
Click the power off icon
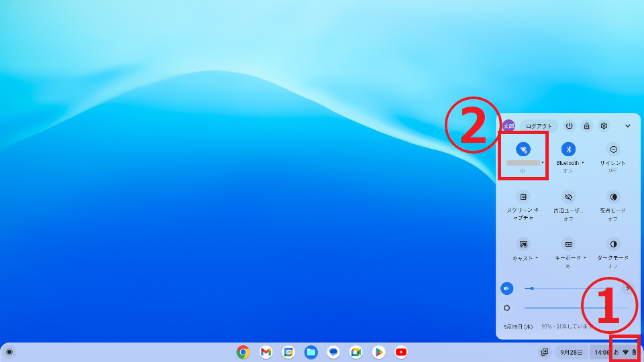[569, 125]
